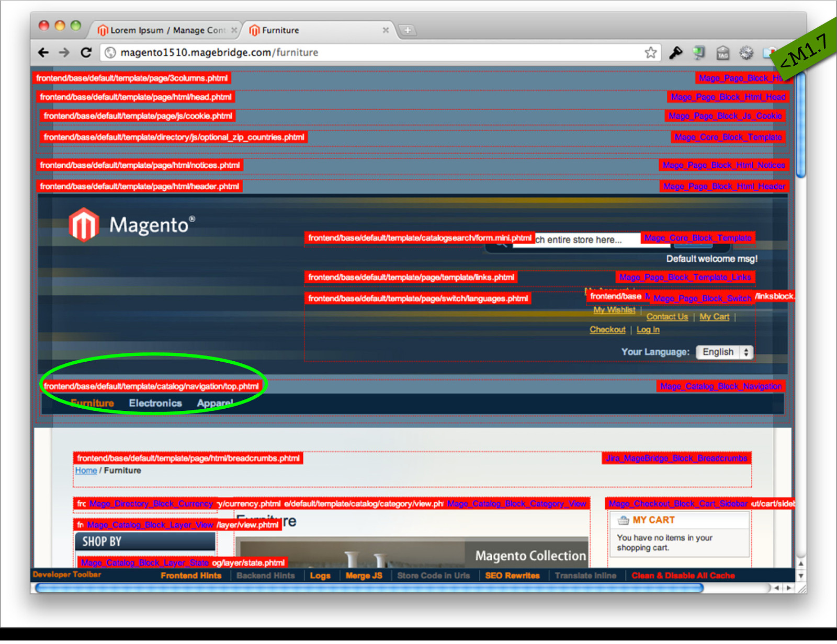Switch to the Furniture tab
The image size is (837, 644).
tap(319, 30)
